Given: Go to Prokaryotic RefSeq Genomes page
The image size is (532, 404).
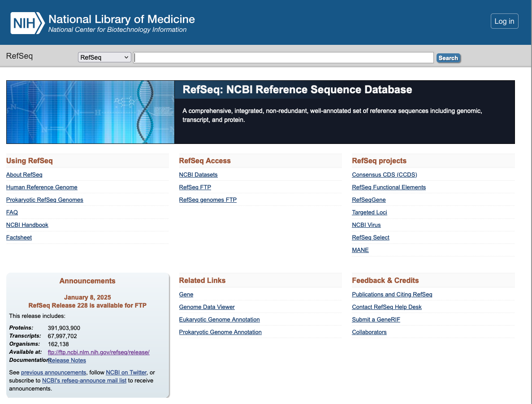Looking at the screenshot, I should pos(45,200).
